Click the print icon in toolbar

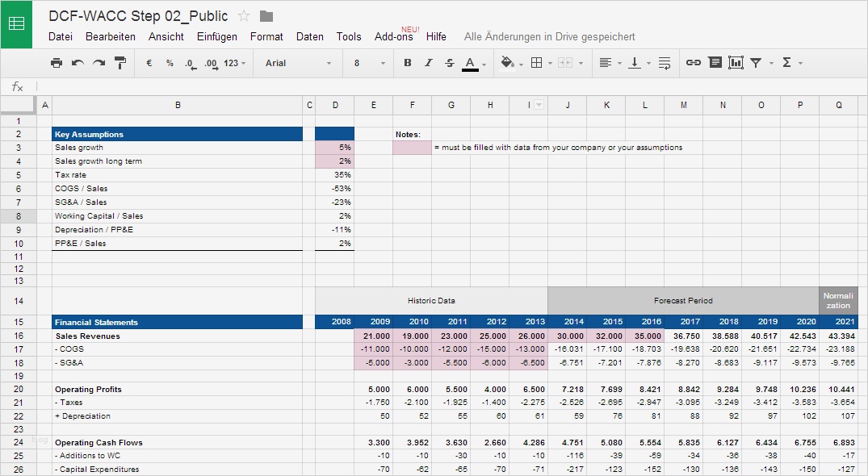[x=56, y=63]
